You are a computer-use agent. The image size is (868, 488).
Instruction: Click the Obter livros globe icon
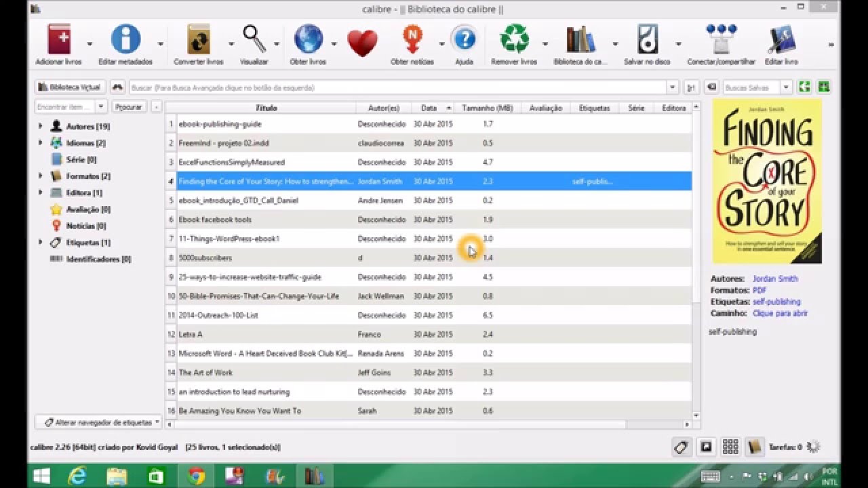point(309,39)
